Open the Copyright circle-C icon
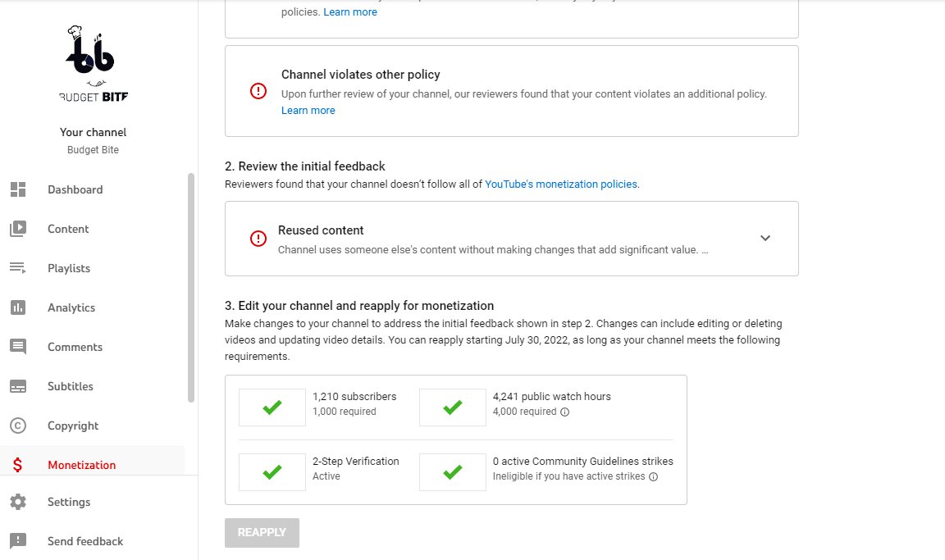945x560 pixels. (18, 426)
